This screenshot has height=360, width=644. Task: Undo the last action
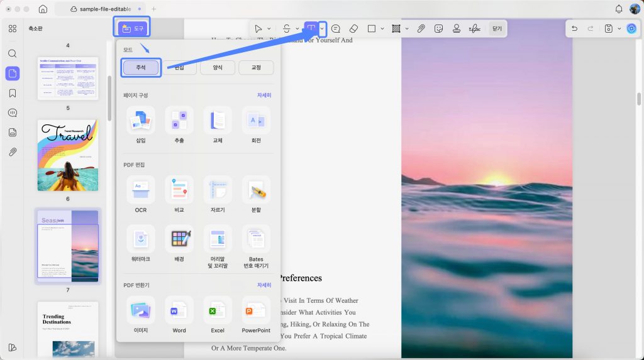(x=575, y=29)
